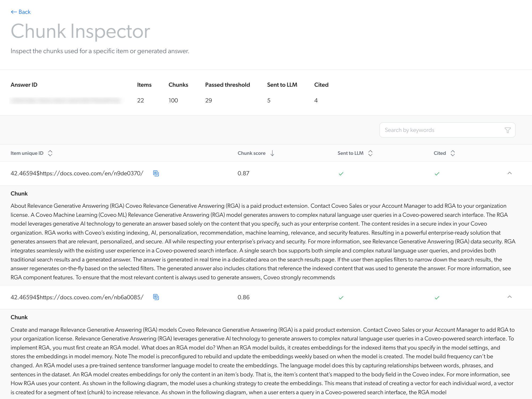
Task: Collapse the n9de0370 chunk row
Action: tap(509, 173)
